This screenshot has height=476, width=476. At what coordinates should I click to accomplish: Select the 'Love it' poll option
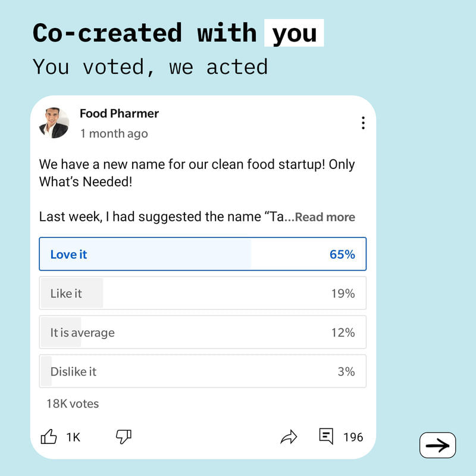[202, 254]
